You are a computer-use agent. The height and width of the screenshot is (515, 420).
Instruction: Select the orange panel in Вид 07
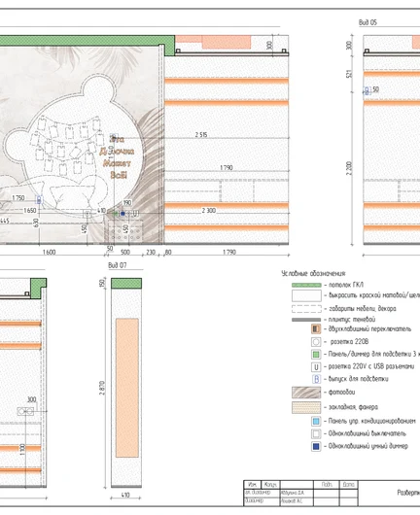(126, 388)
